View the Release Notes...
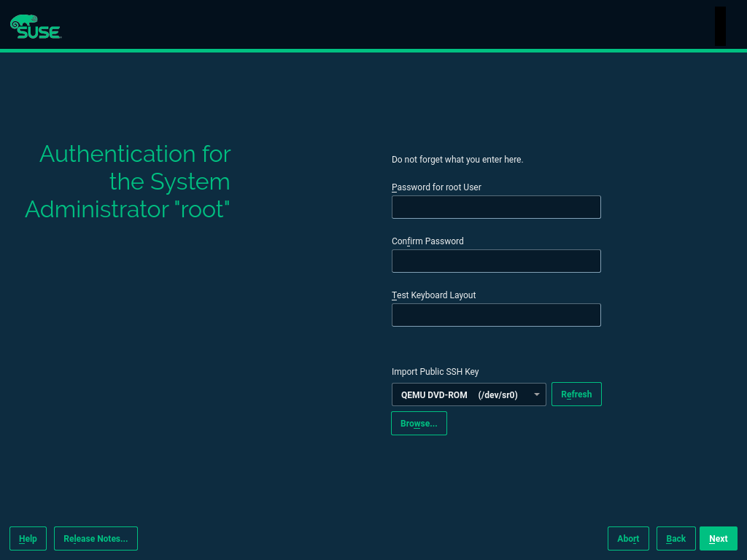 tap(96, 539)
